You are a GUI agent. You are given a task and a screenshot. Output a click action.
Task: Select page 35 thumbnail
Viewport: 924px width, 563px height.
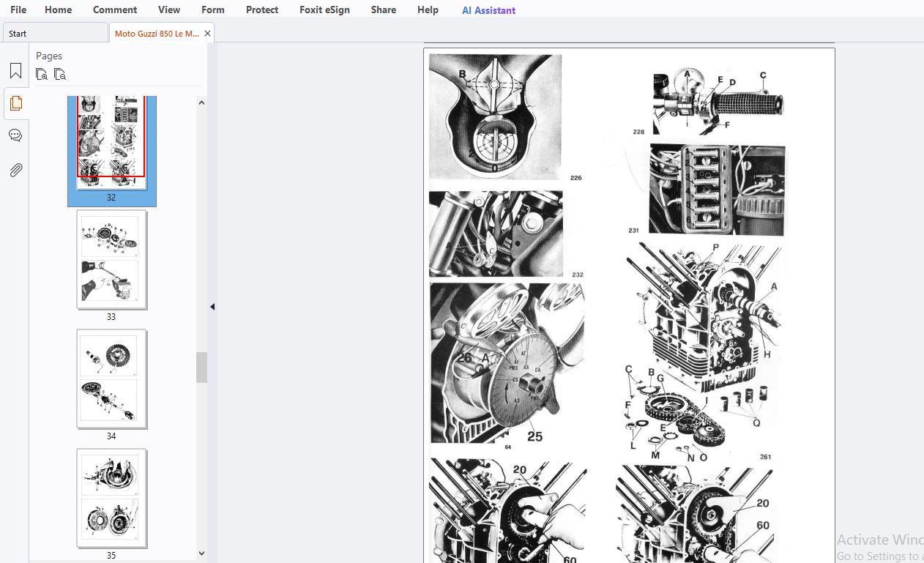[x=111, y=498]
